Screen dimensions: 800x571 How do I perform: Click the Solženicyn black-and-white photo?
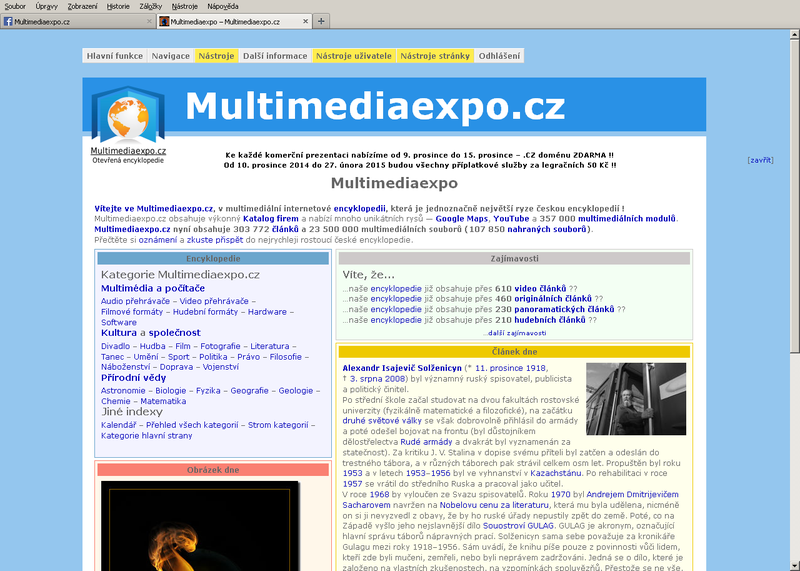click(x=636, y=399)
